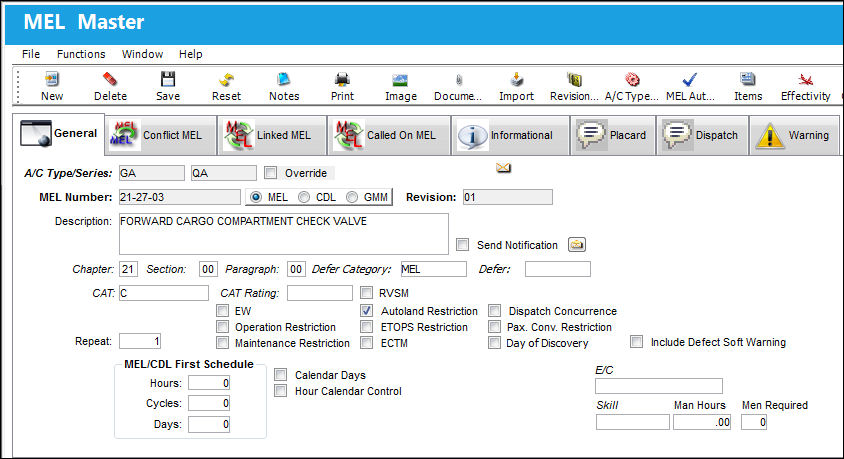Switch to the General tab

pos(59,133)
